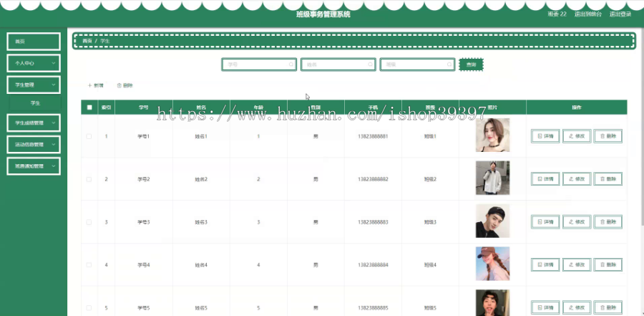Click the search icon in 学号 field

pyautogui.click(x=291, y=64)
